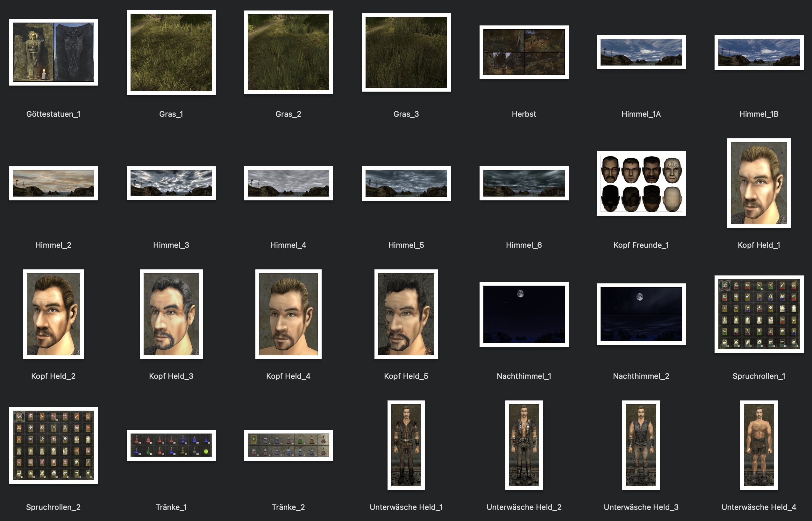Choose the Himmel_4 grey sky thumbnail
The height and width of the screenshot is (521, 812).
click(288, 183)
